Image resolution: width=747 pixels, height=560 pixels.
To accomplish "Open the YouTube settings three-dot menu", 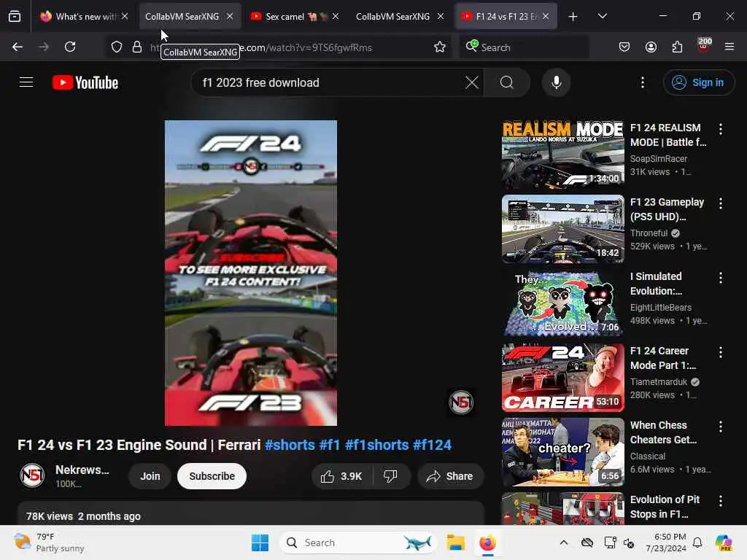I will (643, 82).
